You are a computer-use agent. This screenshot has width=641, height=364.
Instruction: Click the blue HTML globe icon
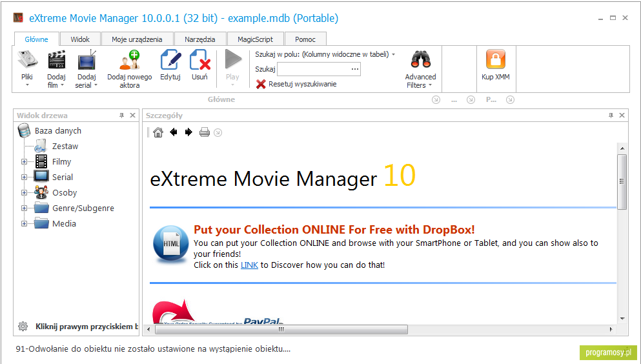click(170, 243)
